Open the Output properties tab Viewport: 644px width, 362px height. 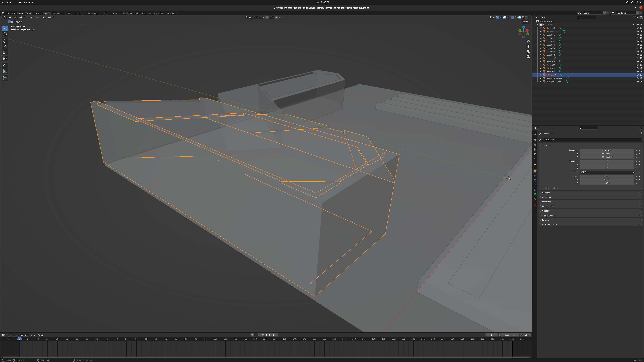535,145
